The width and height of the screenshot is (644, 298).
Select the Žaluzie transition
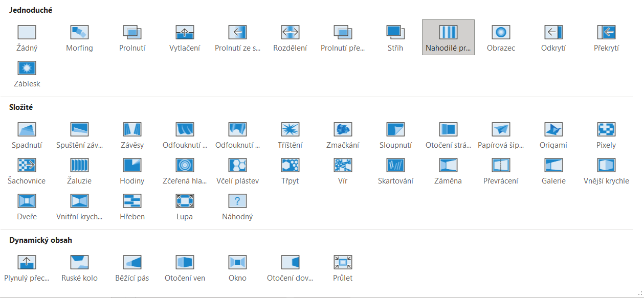click(79, 170)
